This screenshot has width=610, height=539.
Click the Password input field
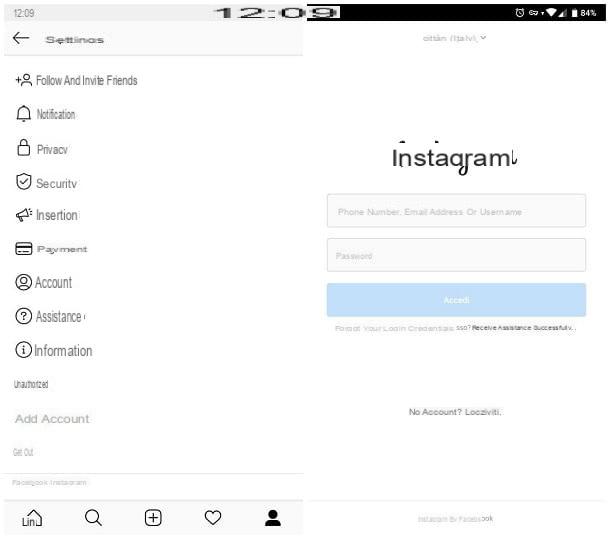[x=456, y=255]
